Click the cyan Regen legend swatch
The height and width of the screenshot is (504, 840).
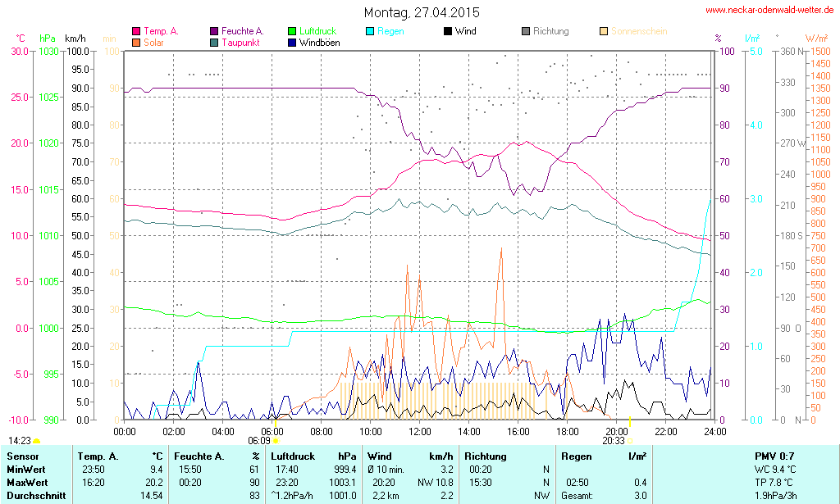pyautogui.click(x=370, y=31)
